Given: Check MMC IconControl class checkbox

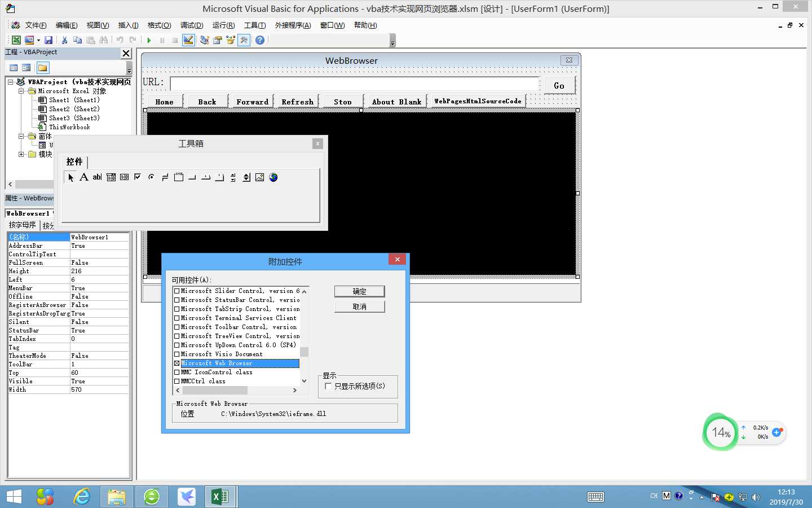Looking at the screenshot, I should [177, 373].
